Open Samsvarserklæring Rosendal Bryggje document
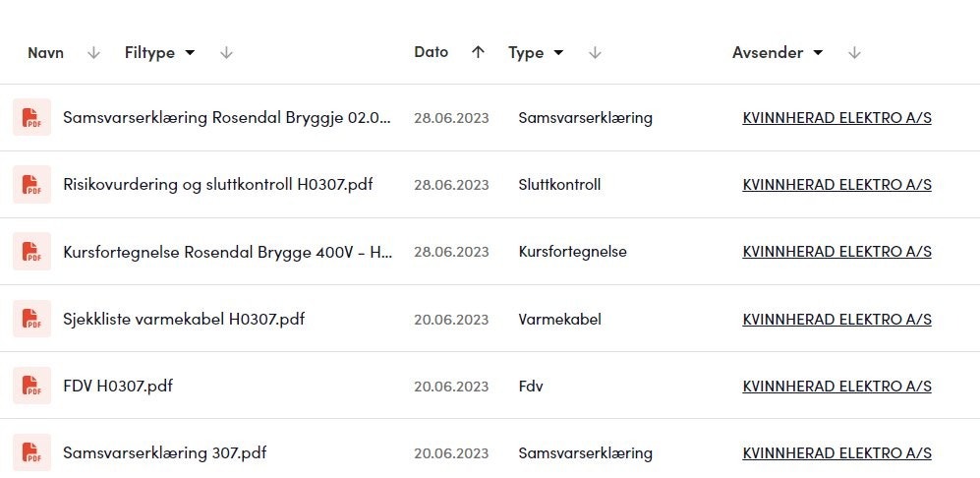The height and width of the screenshot is (478, 980). (227, 118)
